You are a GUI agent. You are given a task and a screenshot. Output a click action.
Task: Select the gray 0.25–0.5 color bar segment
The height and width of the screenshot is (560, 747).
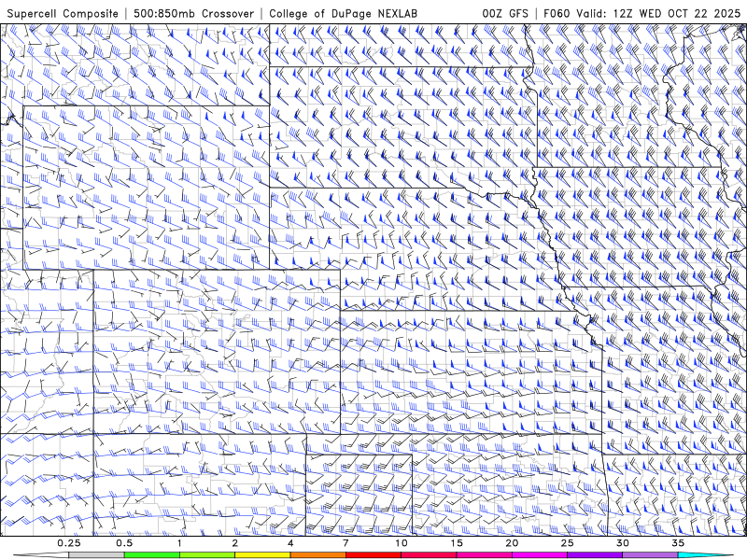click(x=96, y=555)
